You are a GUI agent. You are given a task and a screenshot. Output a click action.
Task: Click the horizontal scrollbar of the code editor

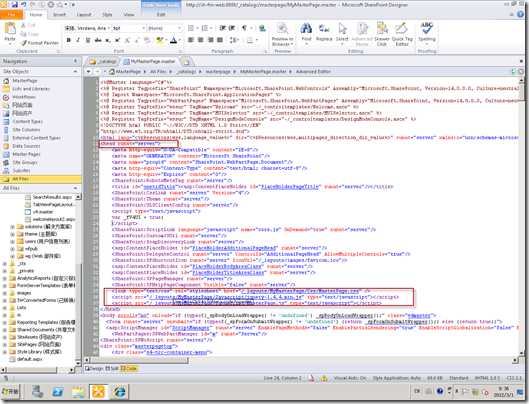300,360
